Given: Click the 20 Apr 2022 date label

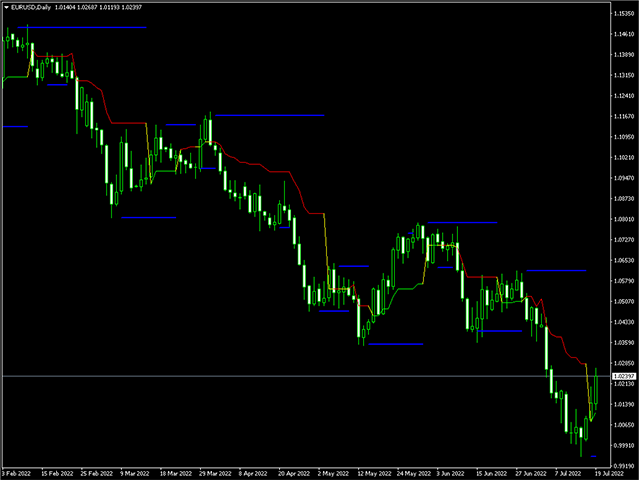Looking at the screenshot, I should 294,474.
